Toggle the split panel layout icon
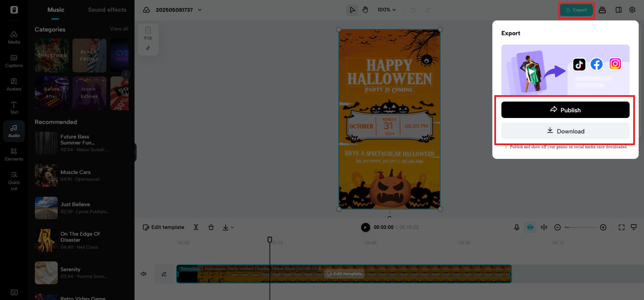644x300 pixels. [x=618, y=10]
